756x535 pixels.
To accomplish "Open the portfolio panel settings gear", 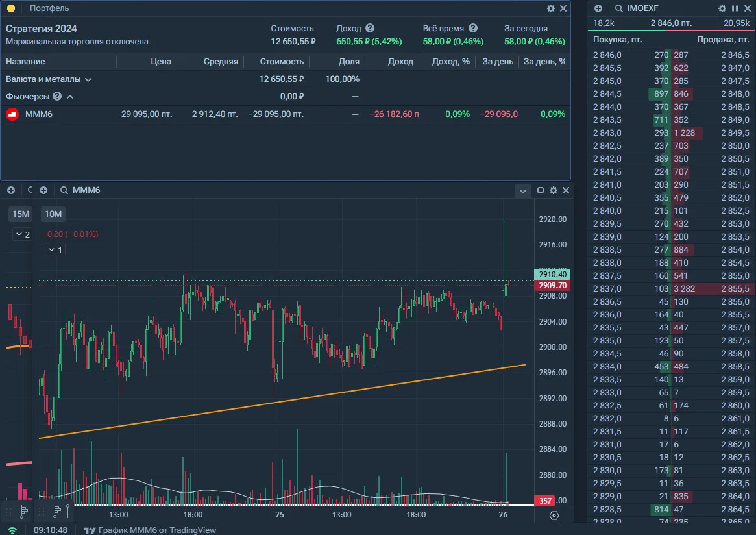I will pos(550,8).
